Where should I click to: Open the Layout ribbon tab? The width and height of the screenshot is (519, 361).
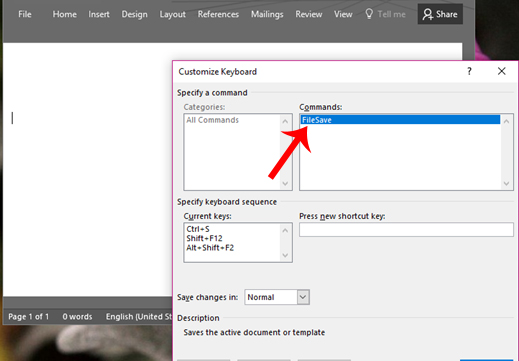pyautogui.click(x=172, y=14)
